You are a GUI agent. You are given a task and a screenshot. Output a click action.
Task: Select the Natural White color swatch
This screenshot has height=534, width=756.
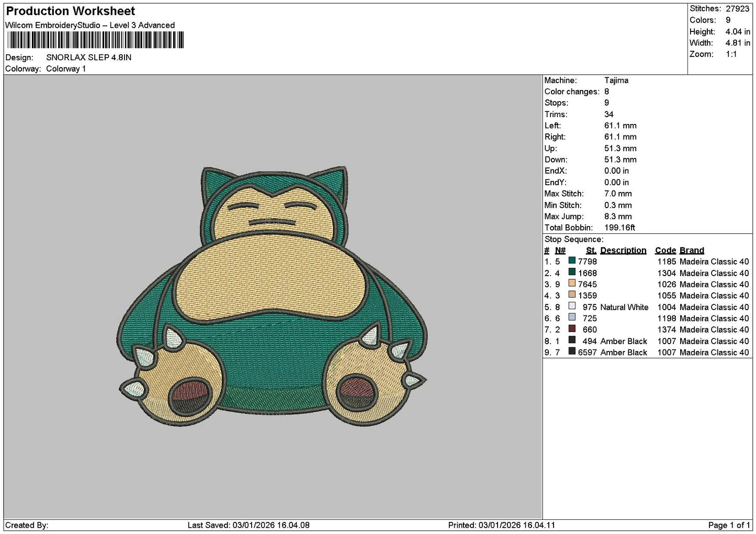tap(572, 306)
